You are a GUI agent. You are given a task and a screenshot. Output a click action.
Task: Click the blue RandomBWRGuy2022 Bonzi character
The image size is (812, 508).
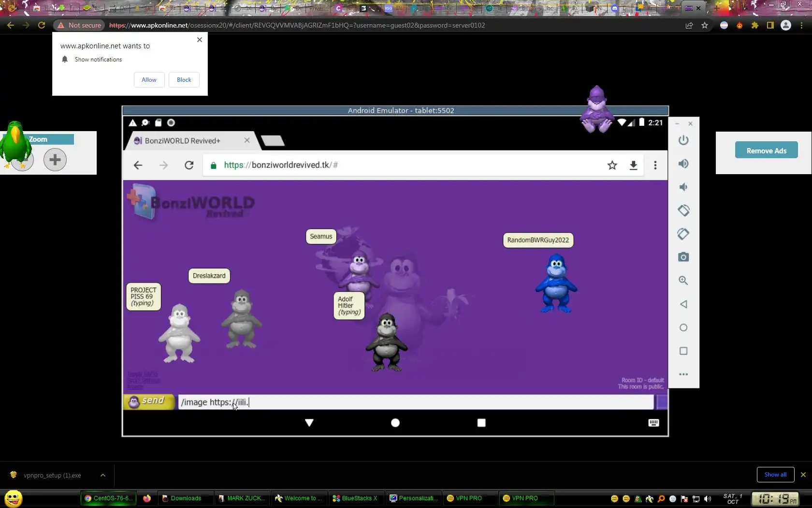point(556,284)
